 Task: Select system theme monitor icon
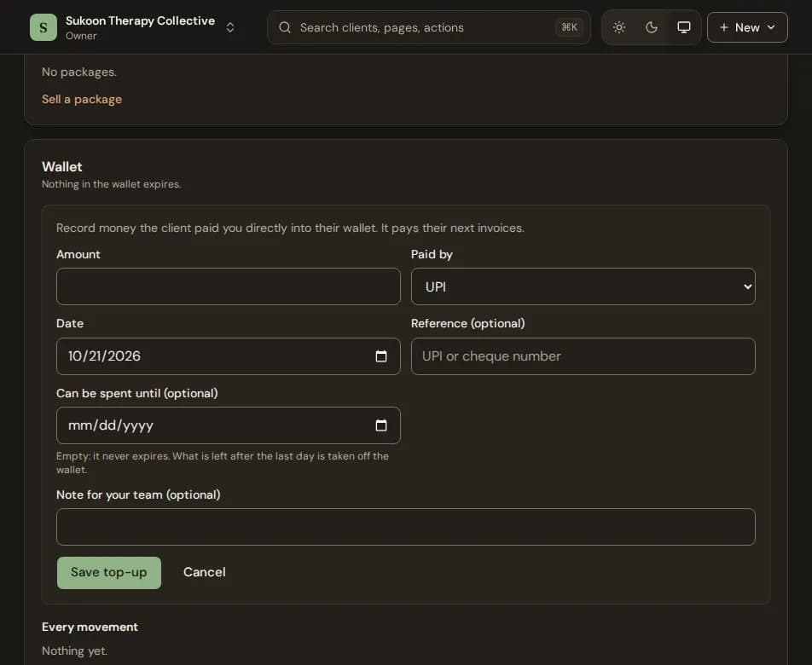684,27
